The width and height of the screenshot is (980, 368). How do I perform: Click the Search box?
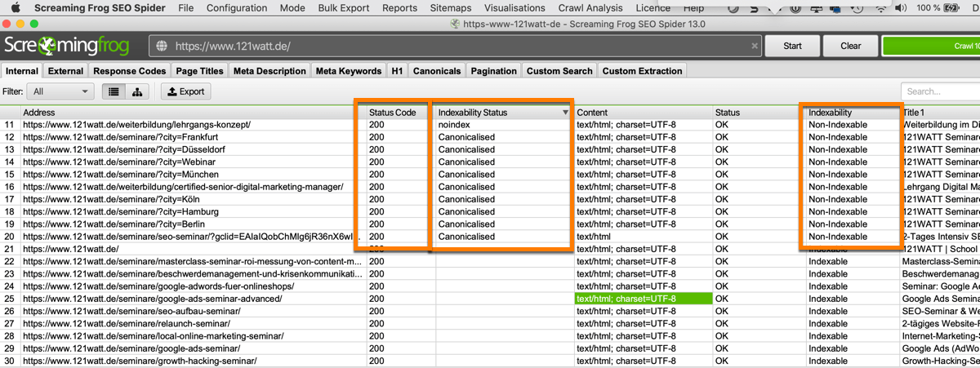941,91
